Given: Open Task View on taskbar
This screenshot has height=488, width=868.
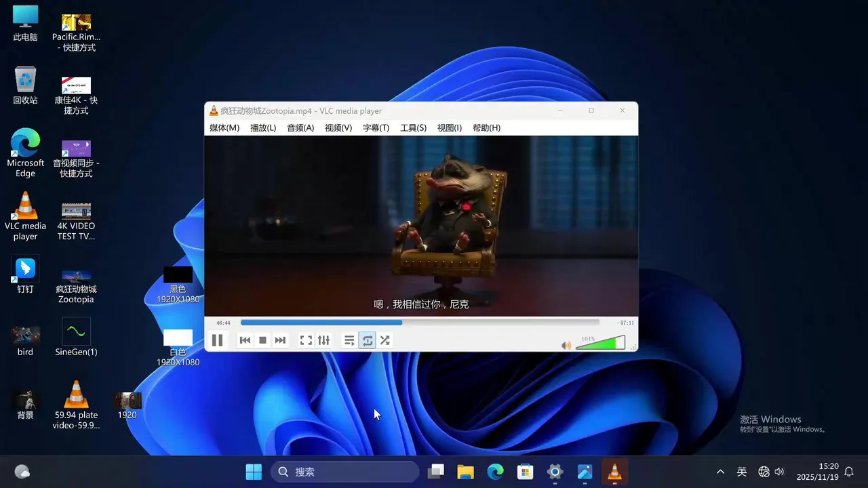Looking at the screenshot, I should click(436, 472).
